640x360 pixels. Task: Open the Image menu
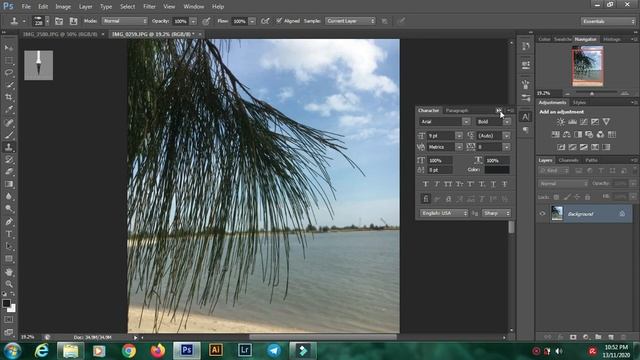tap(63, 7)
